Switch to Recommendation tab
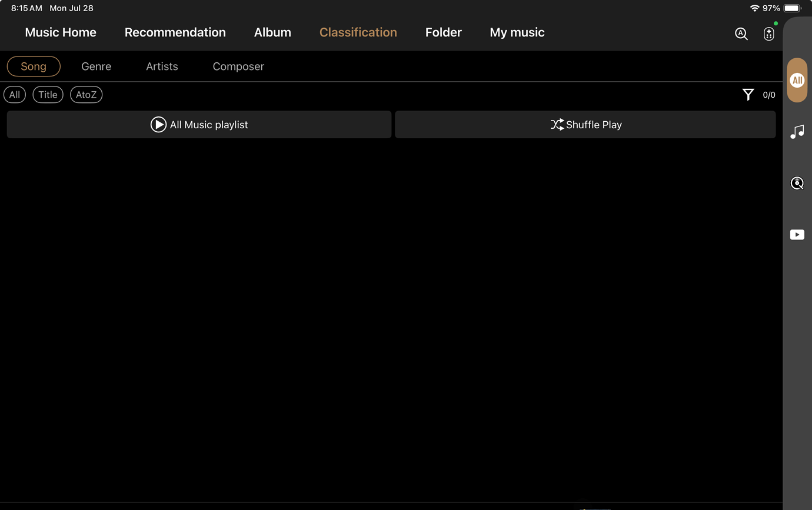Screen dimensions: 812x510 (x=175, y=32)
